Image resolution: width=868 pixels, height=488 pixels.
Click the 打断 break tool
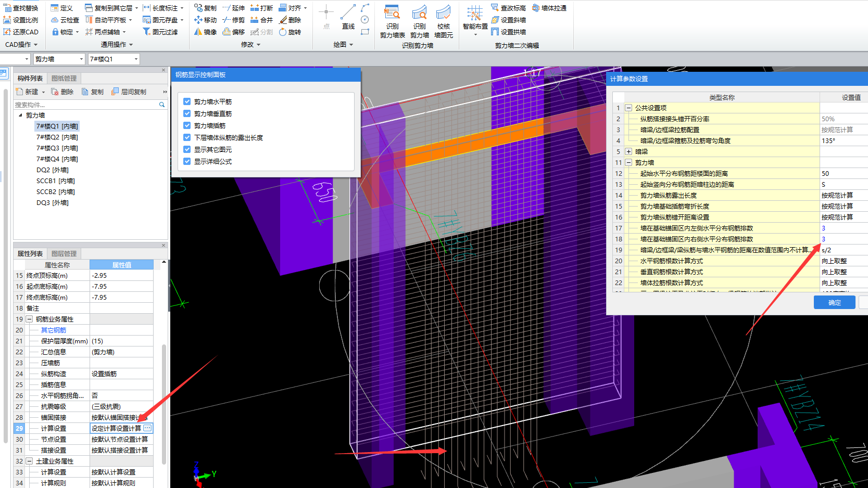pyautogui.click(x=261, y=8)
